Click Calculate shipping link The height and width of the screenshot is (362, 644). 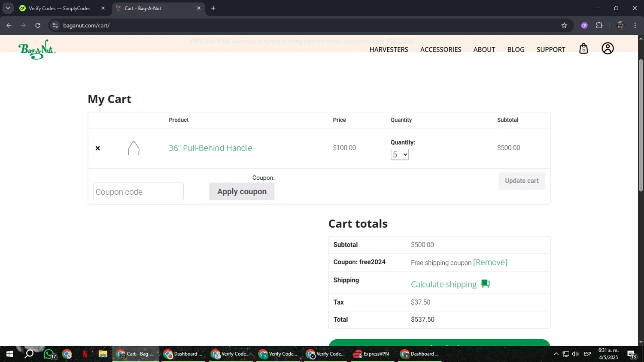444,284
